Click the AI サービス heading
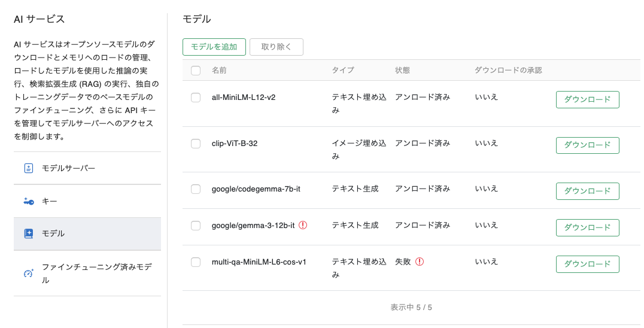 point(40,19)
